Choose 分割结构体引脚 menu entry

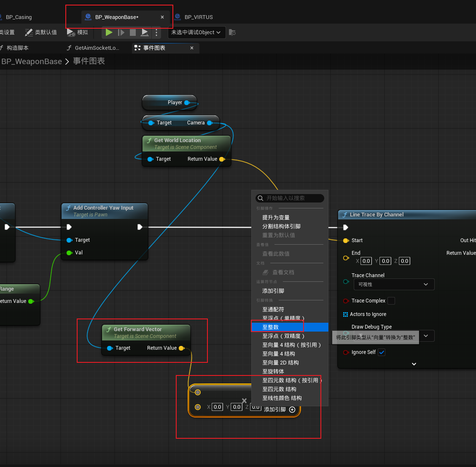pos(281,227)
